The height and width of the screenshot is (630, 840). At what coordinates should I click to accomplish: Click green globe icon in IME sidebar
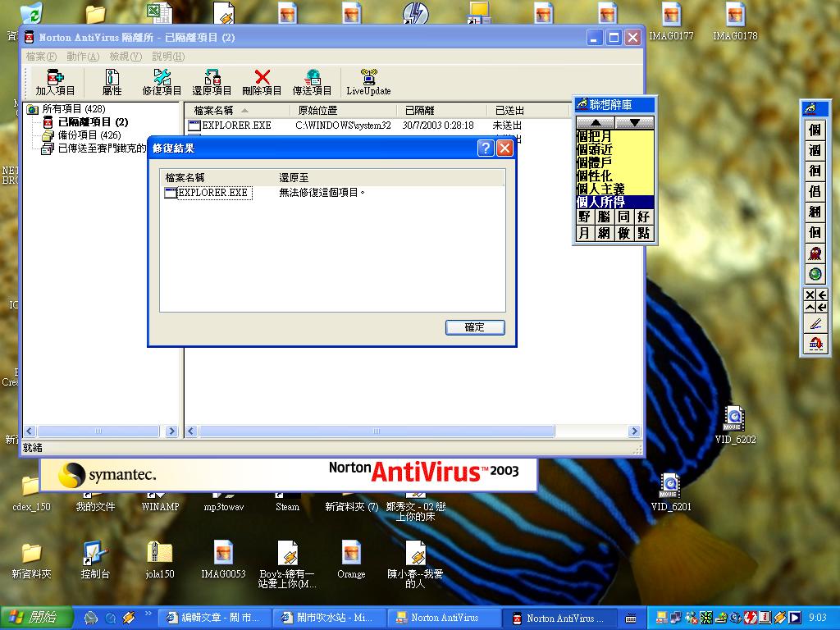[815, 274]
